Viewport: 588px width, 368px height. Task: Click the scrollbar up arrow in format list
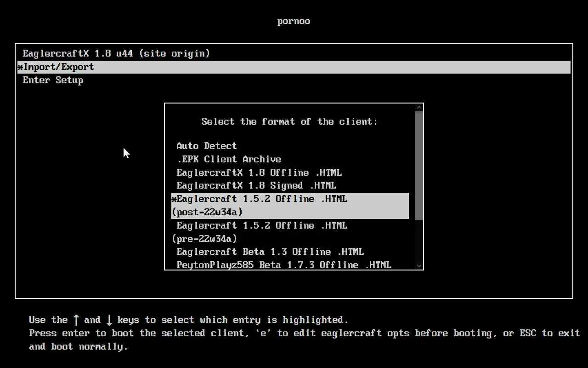pos(419,107)
